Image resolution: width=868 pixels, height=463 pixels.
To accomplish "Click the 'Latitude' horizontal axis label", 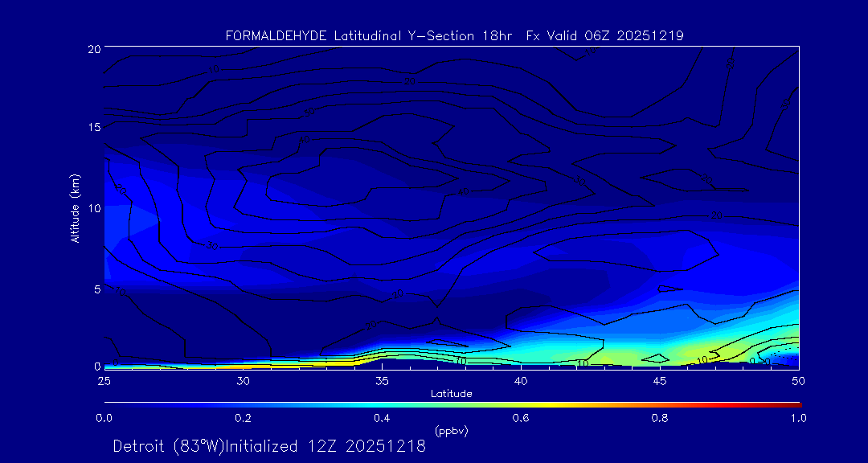I will coord(451,393).
